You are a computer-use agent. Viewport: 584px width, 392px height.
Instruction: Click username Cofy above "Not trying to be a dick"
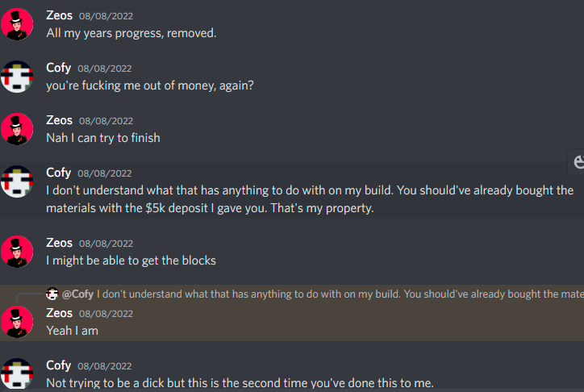(58, 365)
